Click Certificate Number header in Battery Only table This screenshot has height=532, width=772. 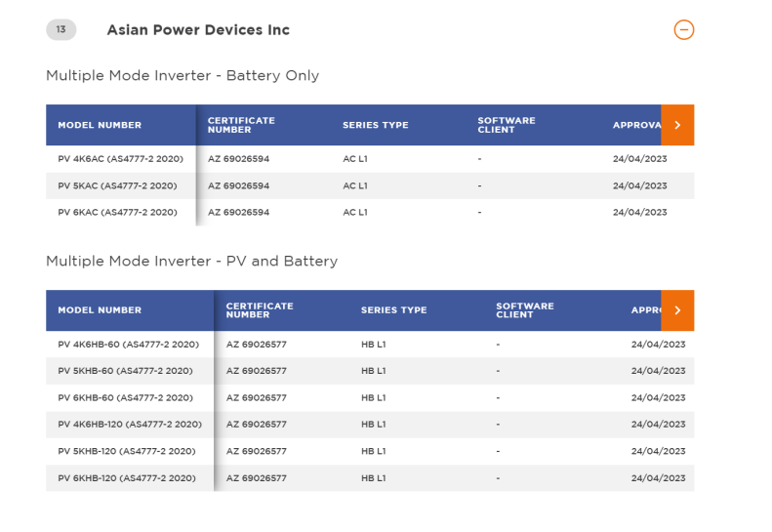(241, 125)
